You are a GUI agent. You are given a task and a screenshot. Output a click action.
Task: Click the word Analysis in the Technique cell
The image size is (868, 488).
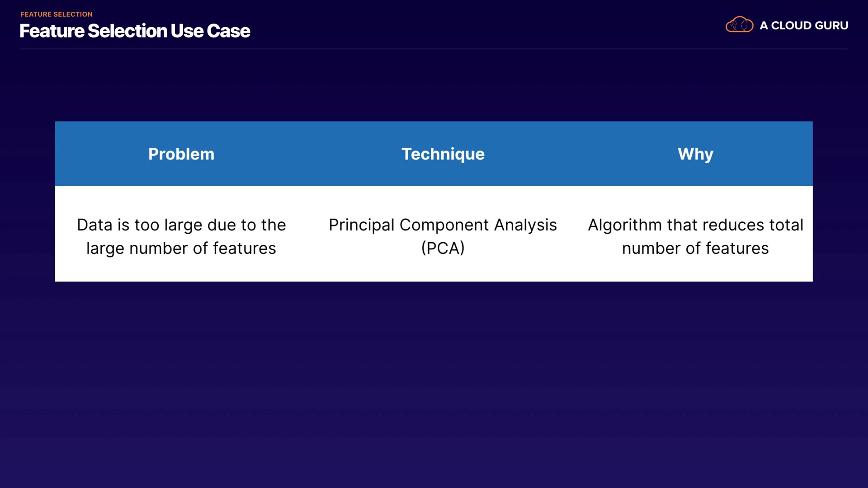[525, 225]
